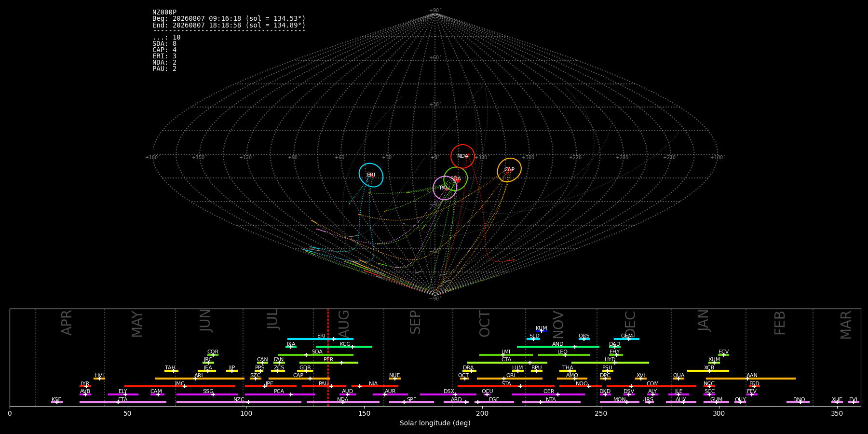Click the GEM shower bar in timeline

tap(626, 339)
